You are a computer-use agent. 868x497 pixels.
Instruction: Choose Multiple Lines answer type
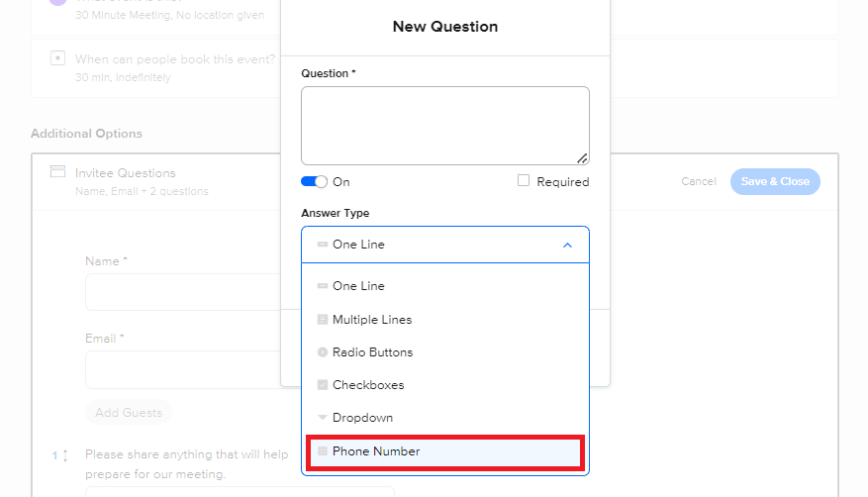pos(445,320)
